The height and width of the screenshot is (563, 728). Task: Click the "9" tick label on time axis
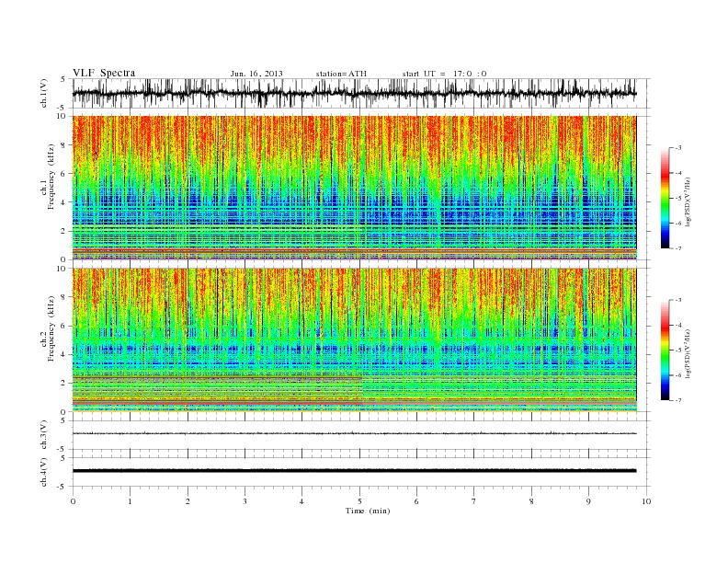[x=588, y=501]
